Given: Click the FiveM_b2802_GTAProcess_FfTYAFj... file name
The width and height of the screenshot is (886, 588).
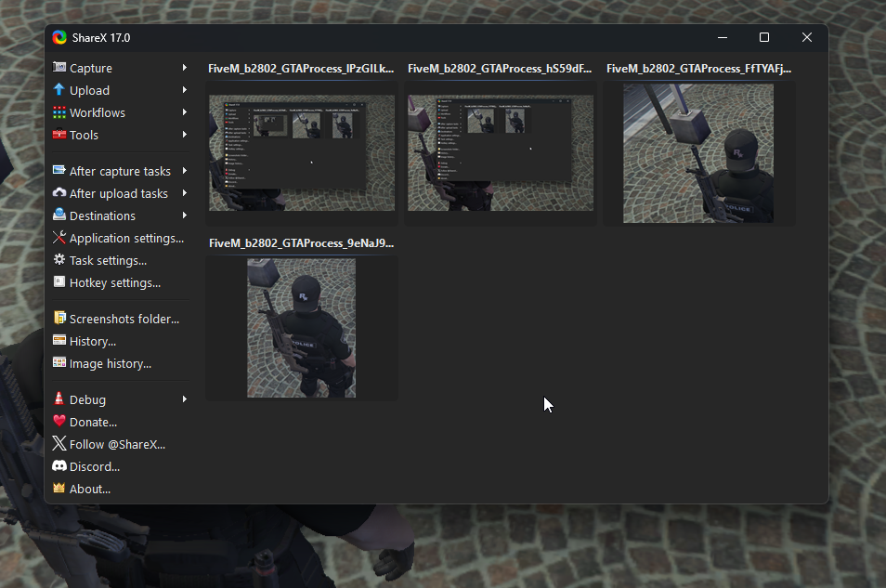Looking at the screenshot, I should coord(699,69).
